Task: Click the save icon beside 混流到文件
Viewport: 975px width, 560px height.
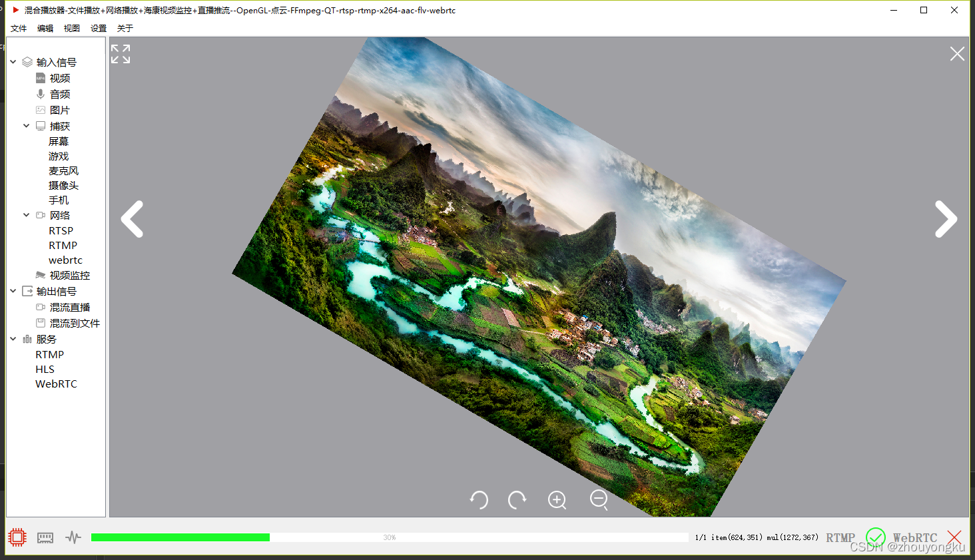Action: click(41, 323)
